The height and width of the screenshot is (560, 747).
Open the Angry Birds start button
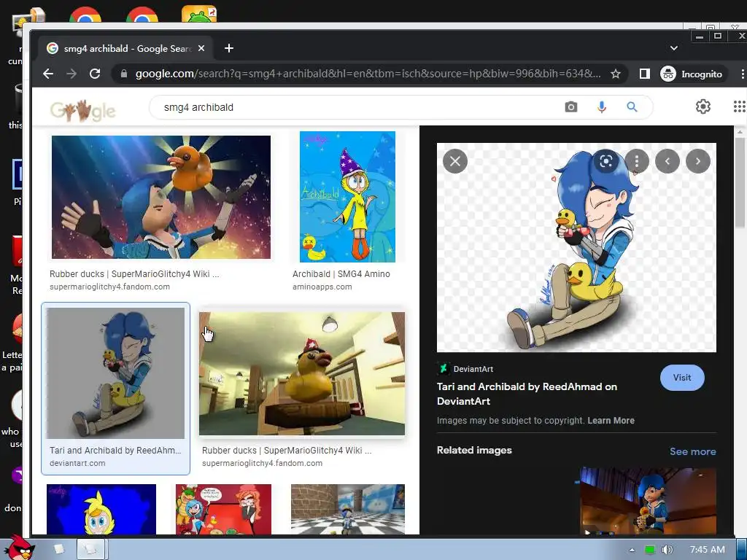click(x=19, y=547)
